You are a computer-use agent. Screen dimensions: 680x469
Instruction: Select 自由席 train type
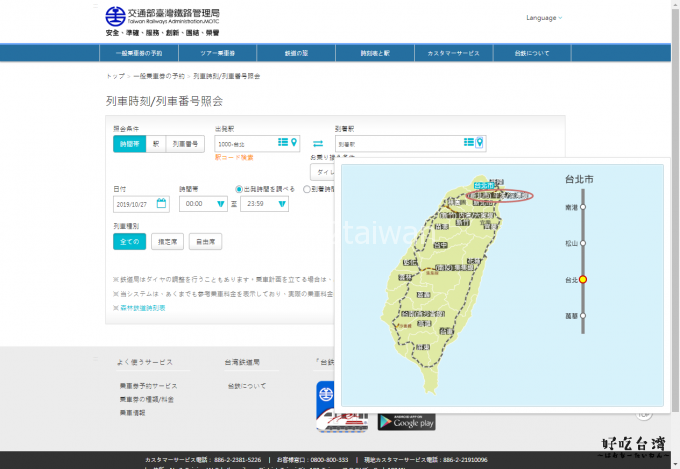coord(205,241)
